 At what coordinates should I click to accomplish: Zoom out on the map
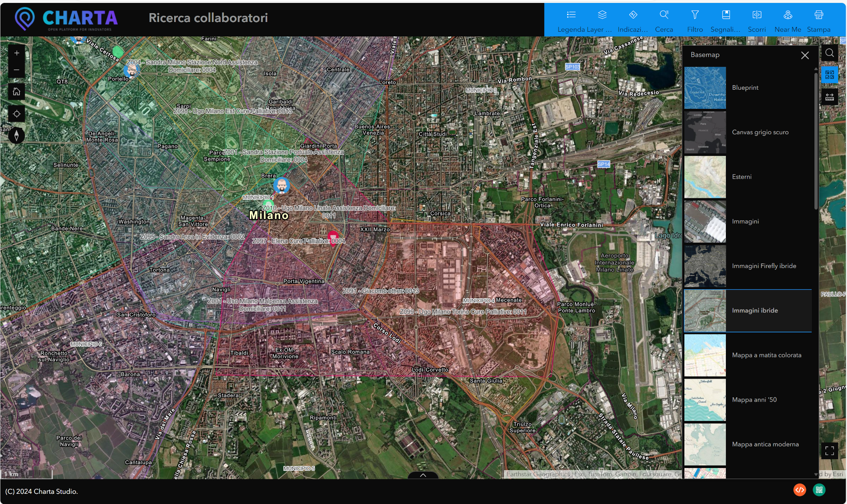click(17, 69)
